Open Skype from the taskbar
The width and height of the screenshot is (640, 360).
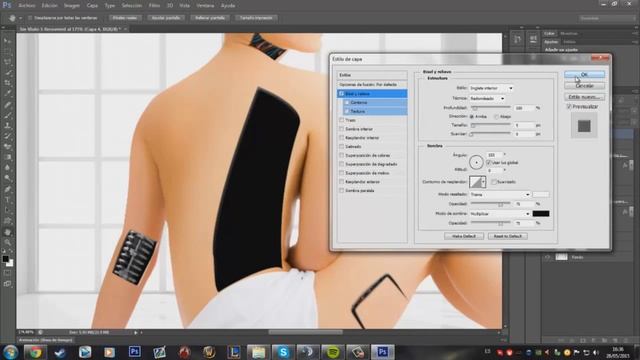click(283, 352)
